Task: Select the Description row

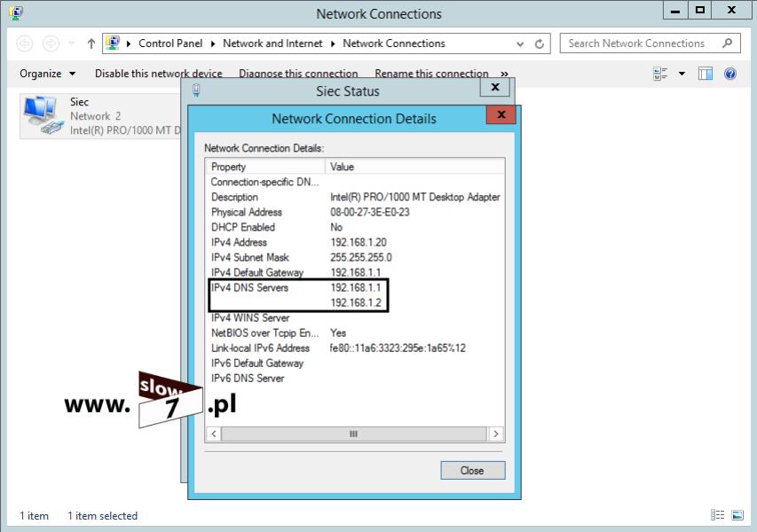Action: [x=355, y=197]
